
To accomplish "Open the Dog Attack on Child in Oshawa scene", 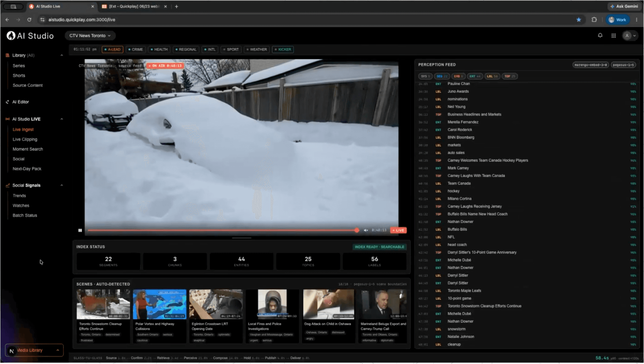I will click(x=329, y=316).
